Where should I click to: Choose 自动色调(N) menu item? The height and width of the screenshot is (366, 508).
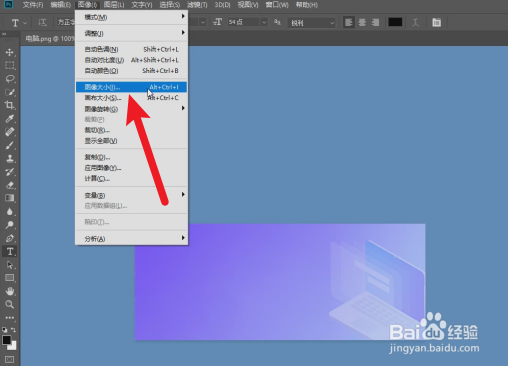pos(131,49)
